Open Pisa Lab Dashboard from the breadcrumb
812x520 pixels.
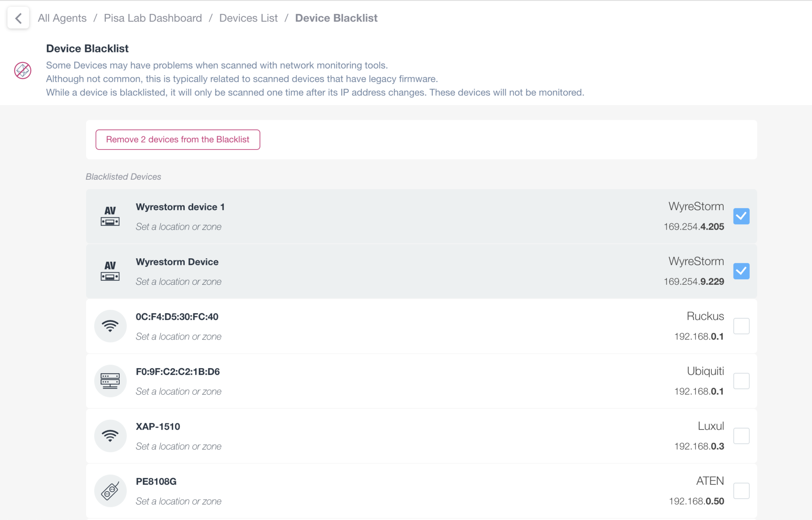pos(153,18)
